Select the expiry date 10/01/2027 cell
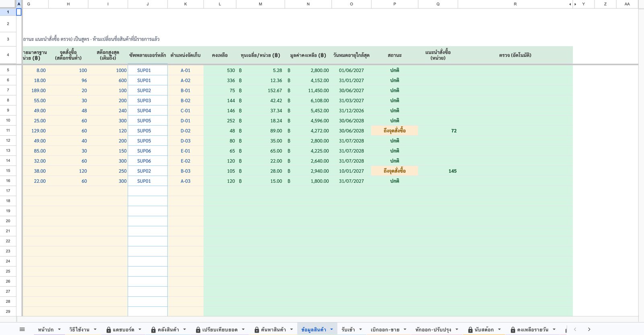The height and width of the screenshot is (335, 644). 351,171
